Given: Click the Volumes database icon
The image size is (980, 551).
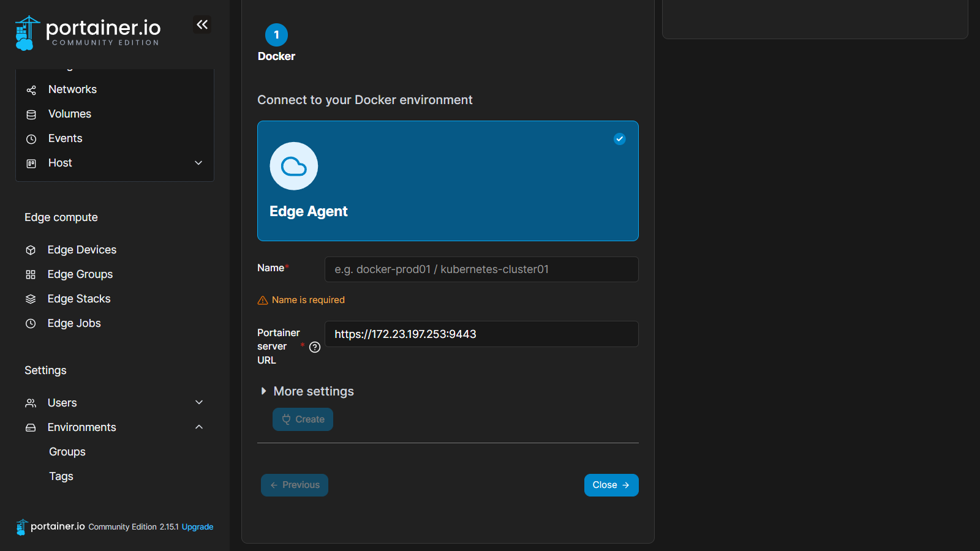Looking at the screenshot, I should (x=31, y=114).
